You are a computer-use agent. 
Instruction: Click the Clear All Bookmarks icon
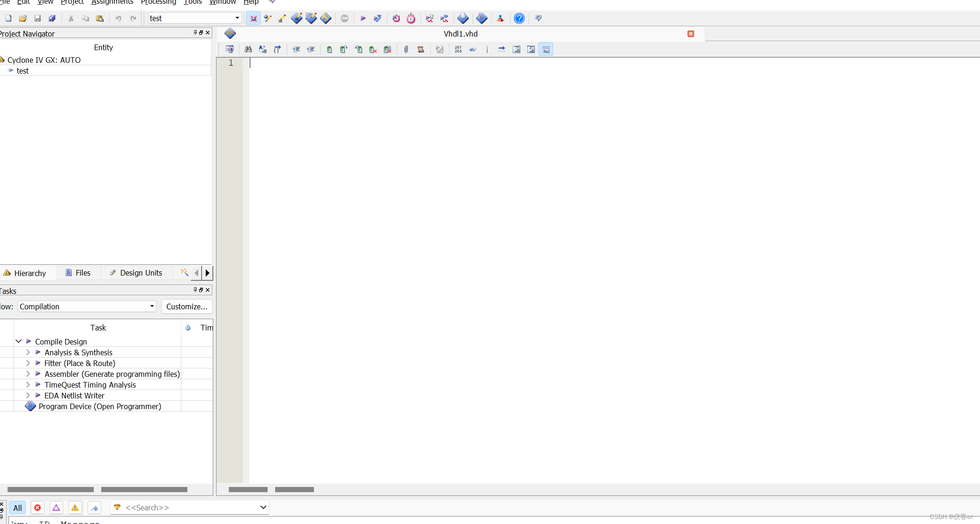[388, 49]
